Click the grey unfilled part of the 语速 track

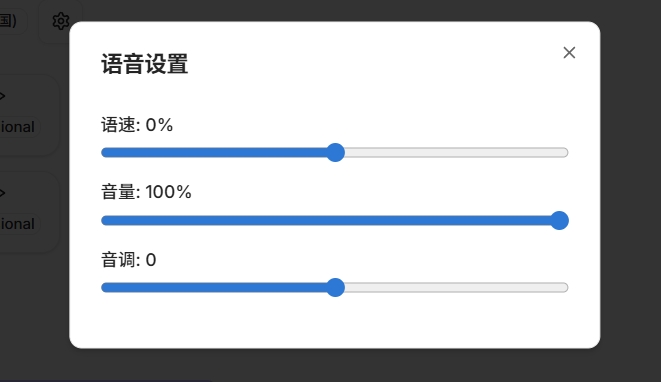point(457,152)
